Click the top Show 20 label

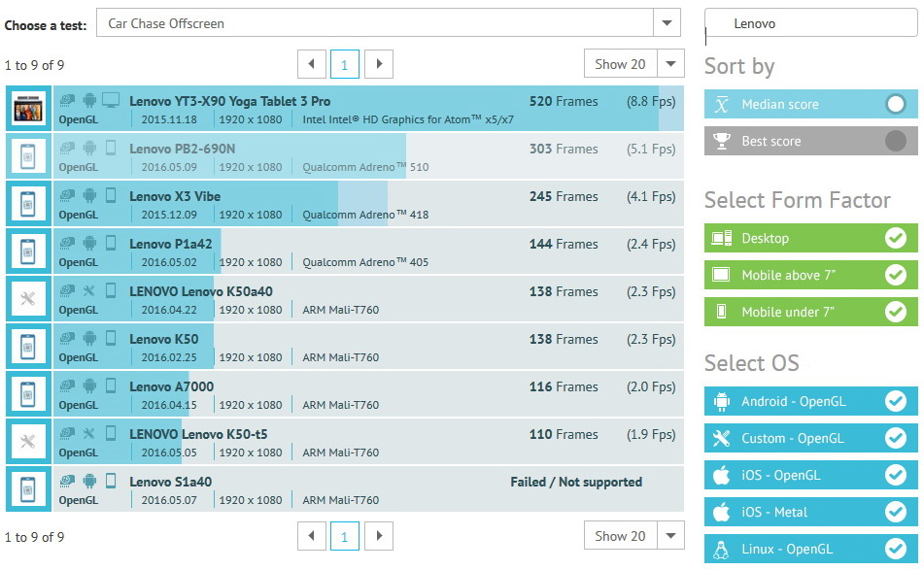pos(620,64)
